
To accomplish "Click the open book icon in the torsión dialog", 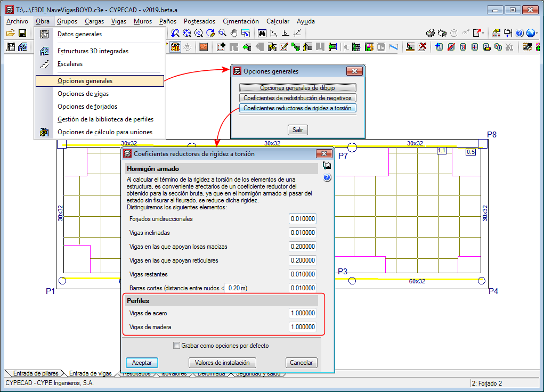I will (x=327, y=166).
